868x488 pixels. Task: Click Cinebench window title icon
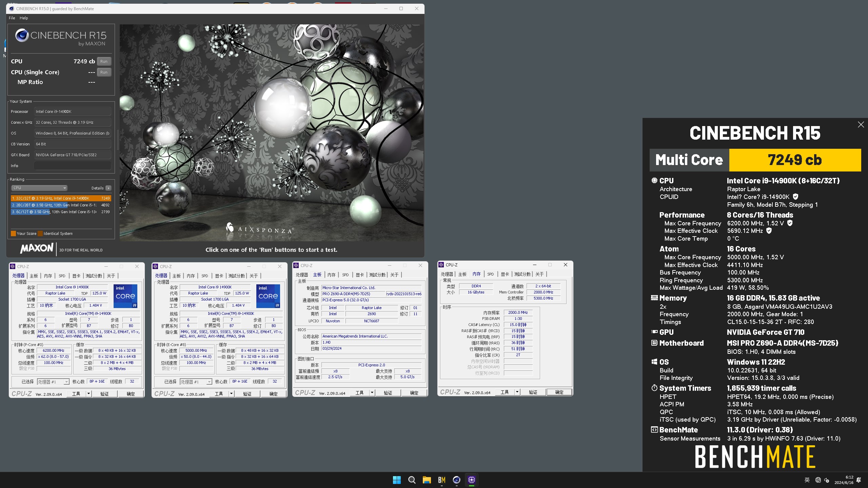11,8
